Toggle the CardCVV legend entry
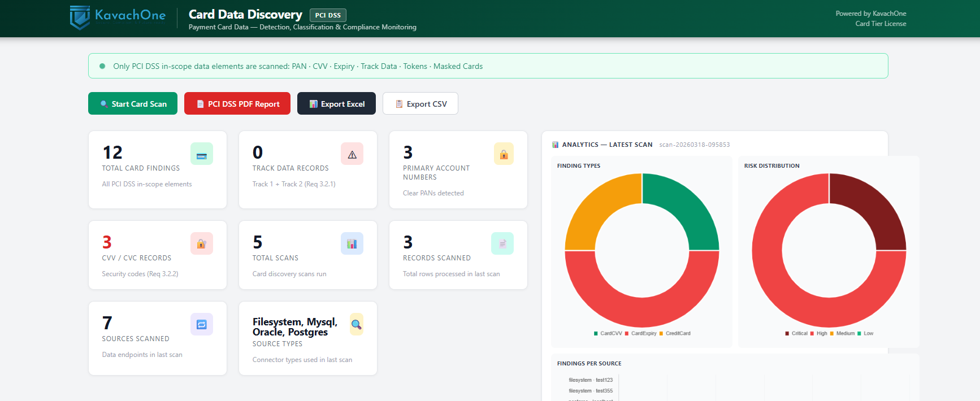Viewport: 980px width, 401px height. click(x=608, y=334)
